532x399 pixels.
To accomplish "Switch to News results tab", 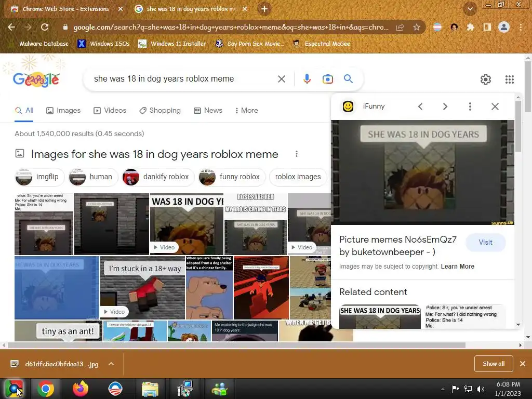I will (208, 111).
